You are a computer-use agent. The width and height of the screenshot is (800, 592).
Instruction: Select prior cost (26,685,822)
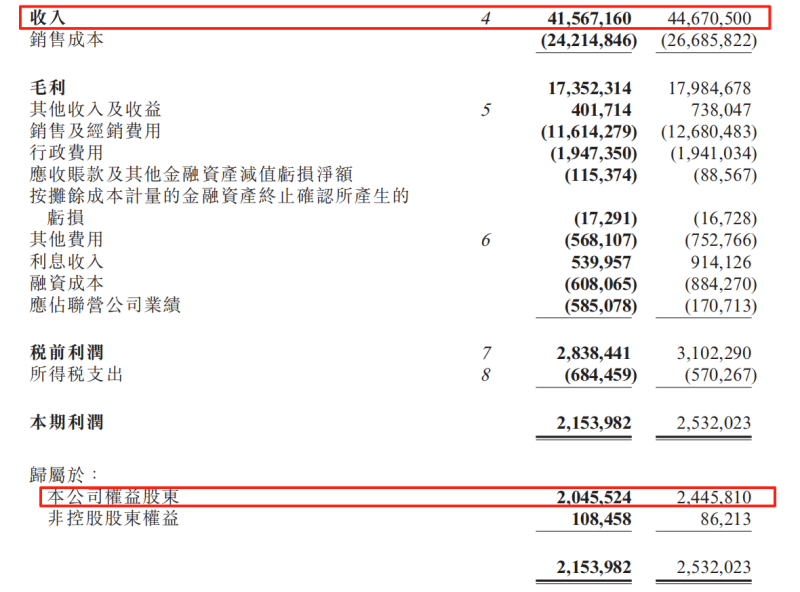[x=709, y=40]
